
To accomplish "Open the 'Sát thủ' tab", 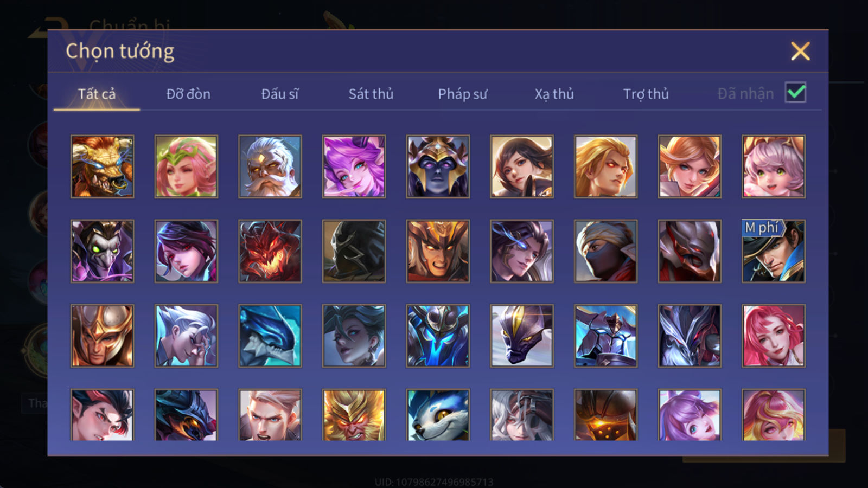I will (x=371, y=94).
